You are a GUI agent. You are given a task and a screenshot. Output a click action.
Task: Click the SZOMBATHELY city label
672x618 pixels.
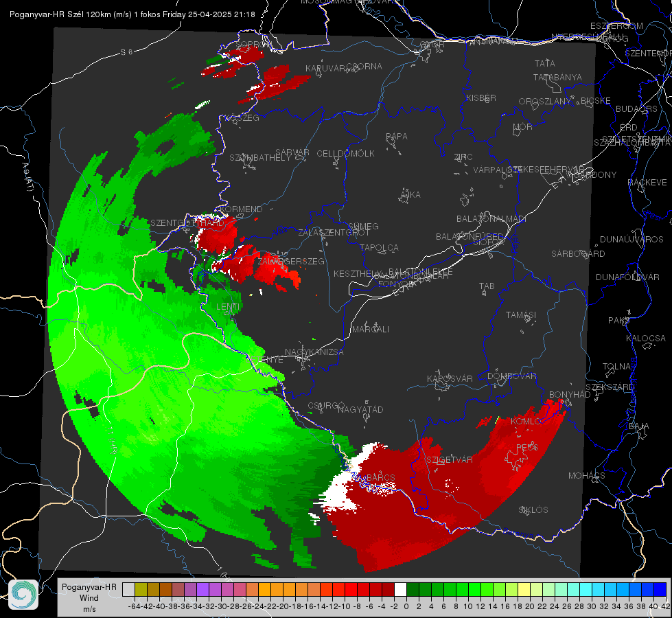[259, 158]
